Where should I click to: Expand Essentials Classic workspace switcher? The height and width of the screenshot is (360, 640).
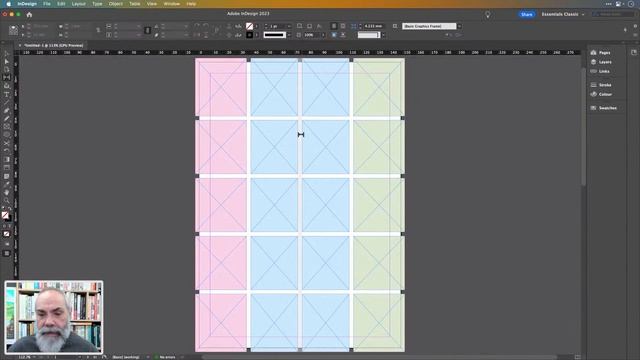coord(563,14)
